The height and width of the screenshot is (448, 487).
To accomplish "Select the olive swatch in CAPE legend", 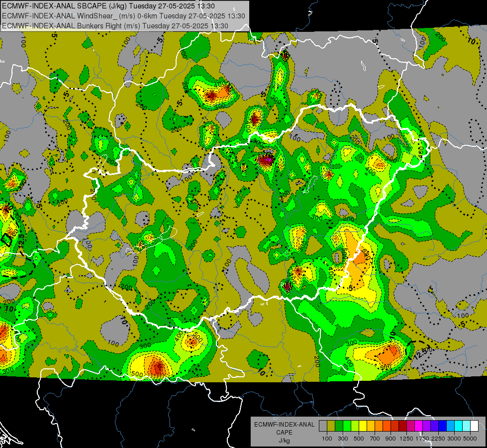I will tap(331, 426).
